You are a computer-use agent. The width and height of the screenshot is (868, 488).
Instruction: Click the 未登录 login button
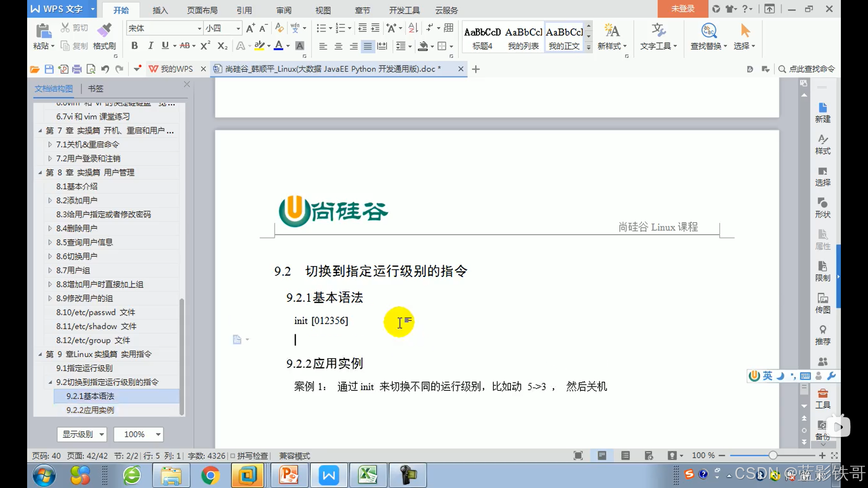click(x=682, y=9)
